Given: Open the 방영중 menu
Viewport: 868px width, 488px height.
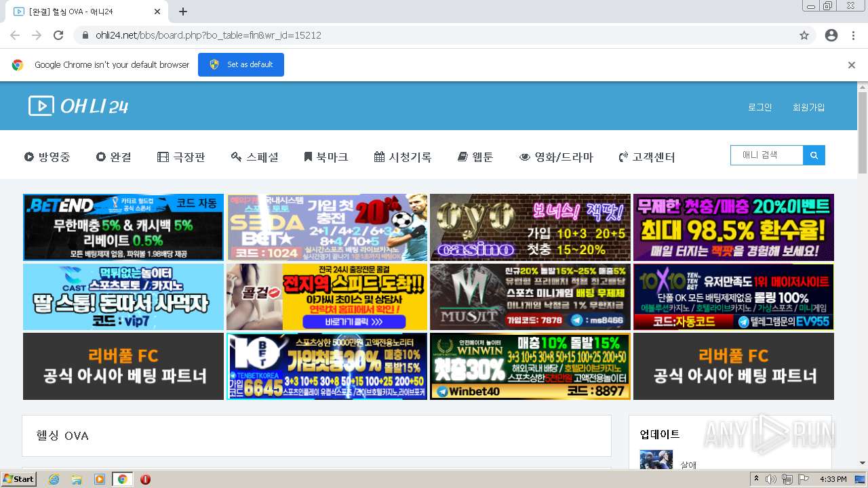Looking at the screenshot, I should click(47, 157).
